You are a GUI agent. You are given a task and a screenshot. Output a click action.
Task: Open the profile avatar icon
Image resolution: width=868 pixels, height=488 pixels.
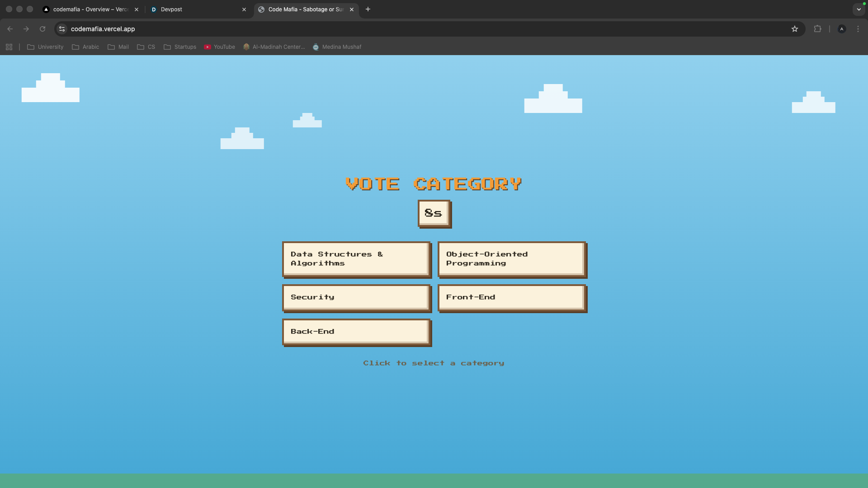click(x=842, y=29)
